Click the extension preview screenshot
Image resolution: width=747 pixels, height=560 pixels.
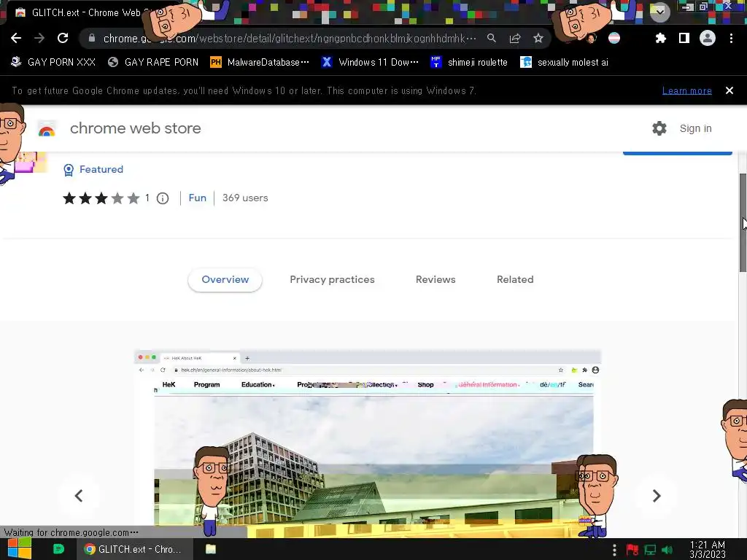[368, 444]
